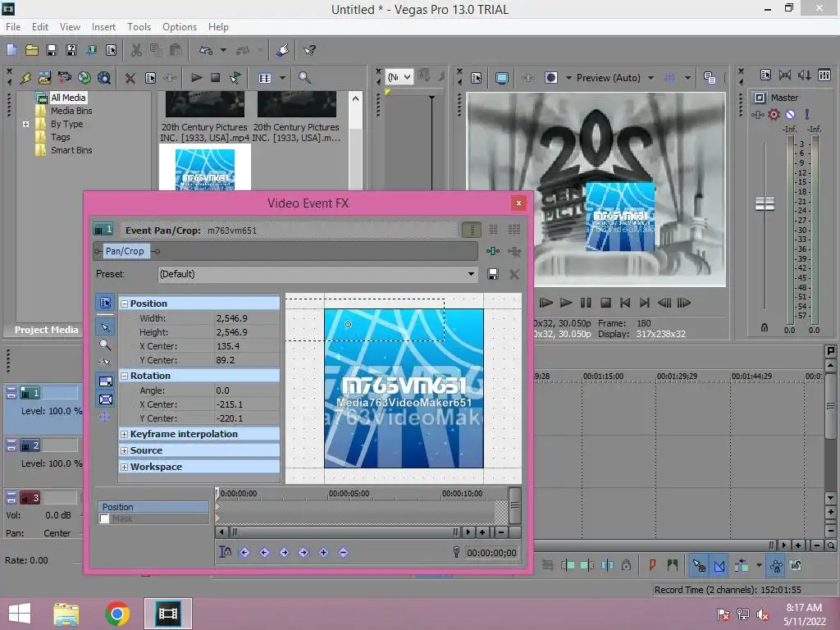
Task: Click the Pan/Crop keyframe timeline scrollbar
Action: [x=344, y=532]
